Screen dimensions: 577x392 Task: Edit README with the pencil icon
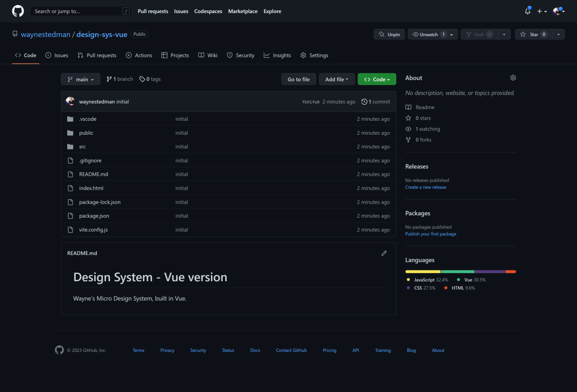[384, 253]
